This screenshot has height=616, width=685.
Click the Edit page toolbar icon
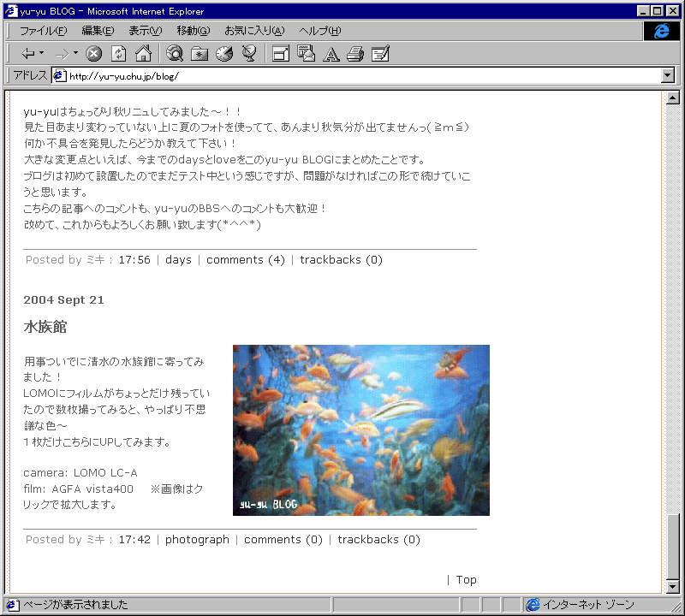pyautogui.click(x=380, y=54)
